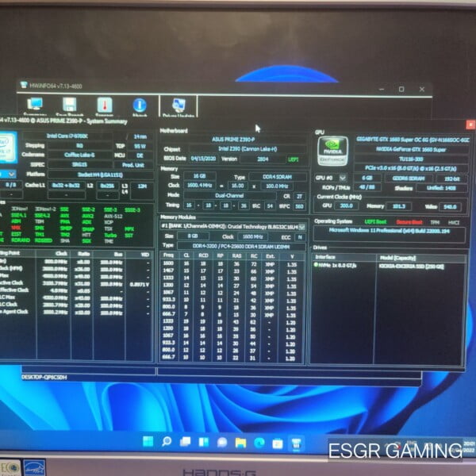This screenshot has height=476, width=476.
Task: Click the HWiNFO64 title bar app icon
Action: pos(23,85)
